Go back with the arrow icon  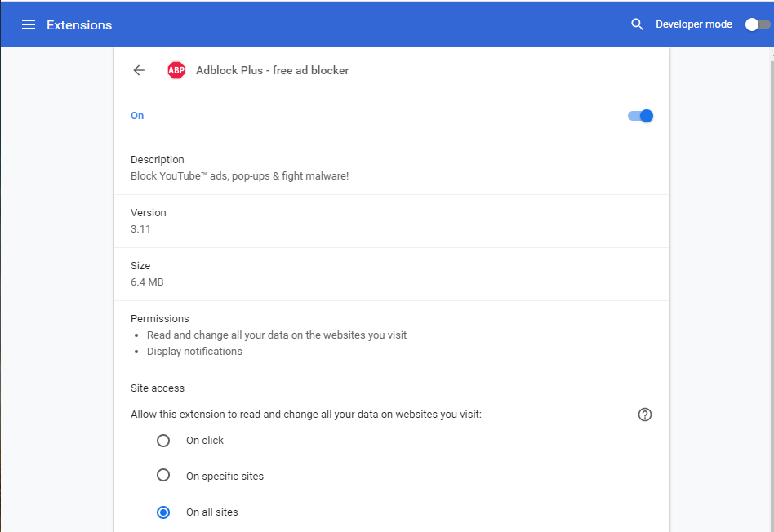click(139, 70)
